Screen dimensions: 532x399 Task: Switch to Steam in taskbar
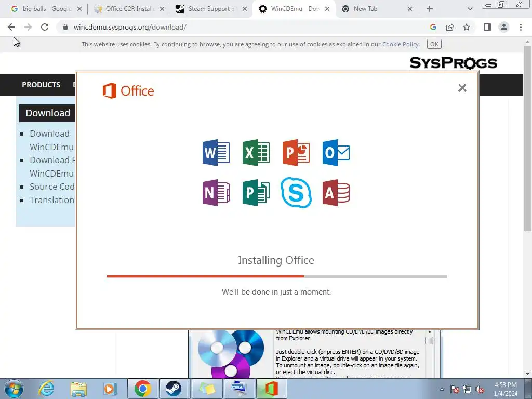pos(174,389)
